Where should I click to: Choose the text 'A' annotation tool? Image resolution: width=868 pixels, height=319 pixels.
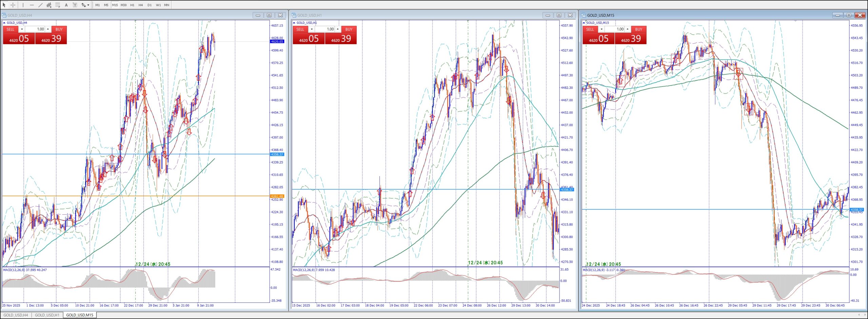pos(66,5)
